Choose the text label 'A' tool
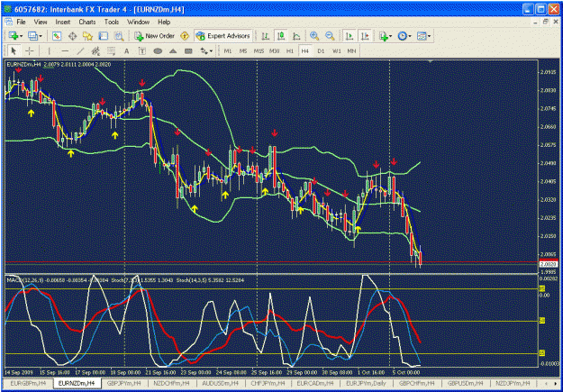563x392 pixels. (x=126, y=51)
